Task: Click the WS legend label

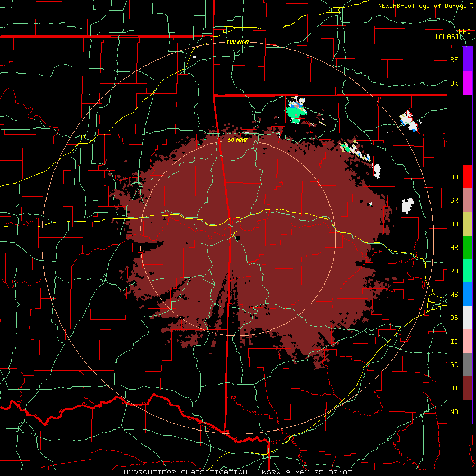Action: pyautogui.click(x=454, y=295)
